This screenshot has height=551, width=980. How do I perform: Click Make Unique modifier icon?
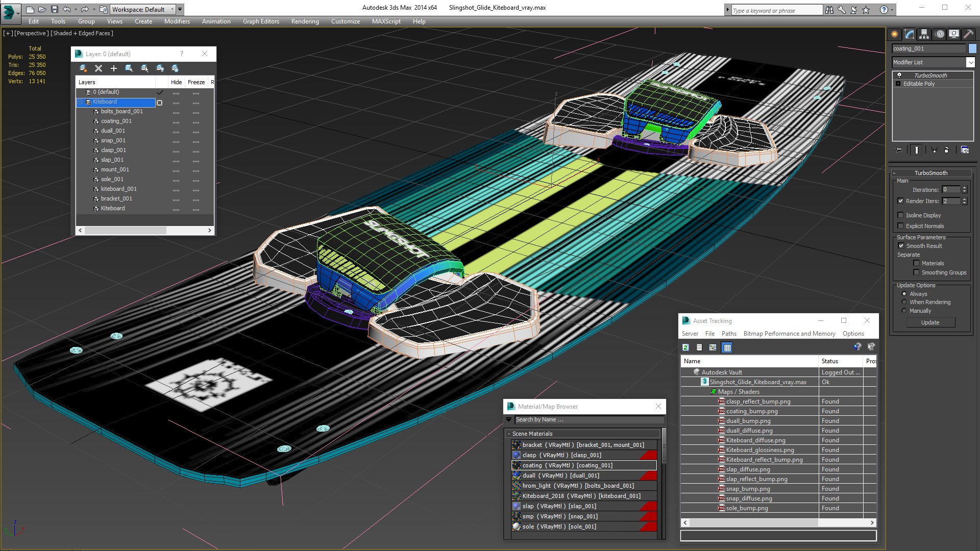click(x=934, y=150)
